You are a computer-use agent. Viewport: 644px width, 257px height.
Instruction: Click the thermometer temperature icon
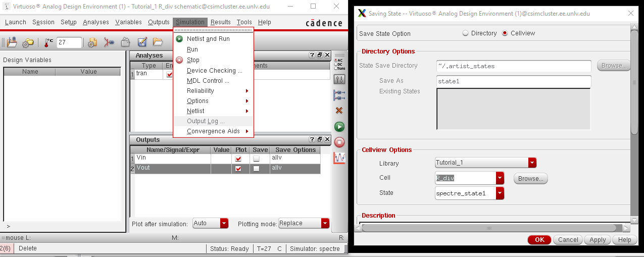pyautogui.click(x=49, y=42)
